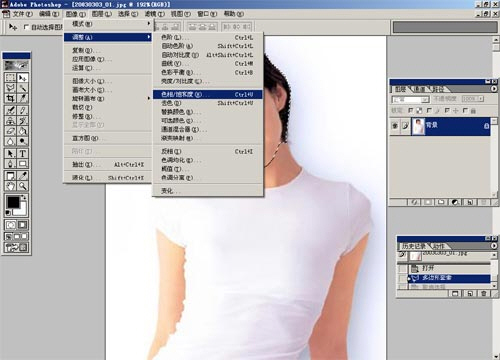Select the Rectangular Marquee tool
Screen dimensions: 500x360
pos(10,78)
